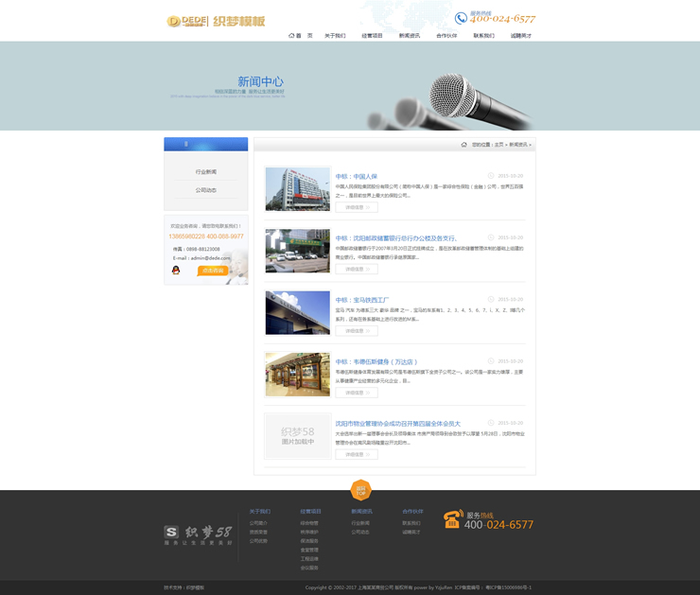Open 联系我们 in the top navigation
This screenshot has width=700, height=595.
click(483, 36)
